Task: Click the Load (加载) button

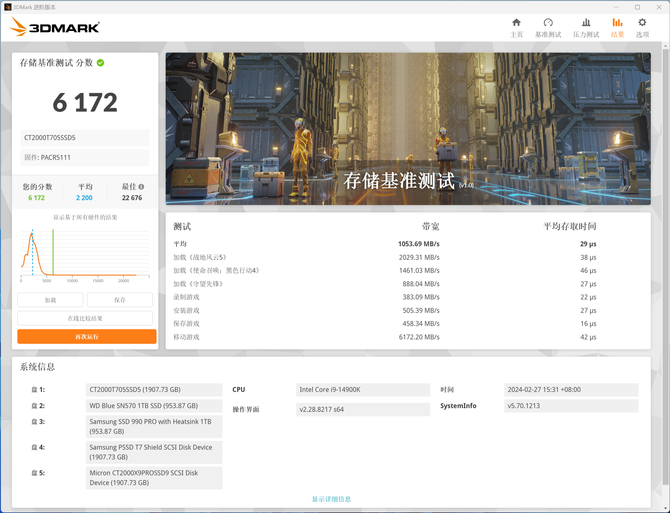Action: pos(50,300)
